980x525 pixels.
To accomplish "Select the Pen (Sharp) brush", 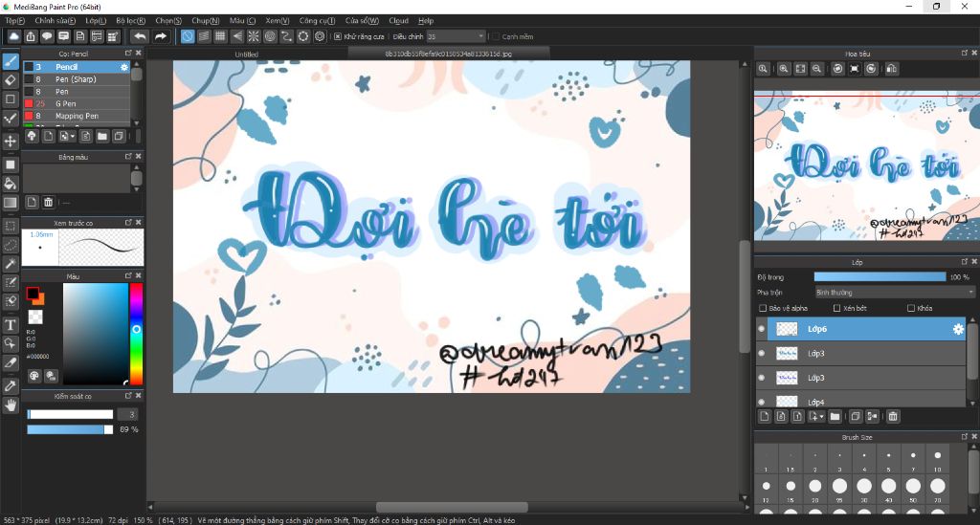I will 77,79.
